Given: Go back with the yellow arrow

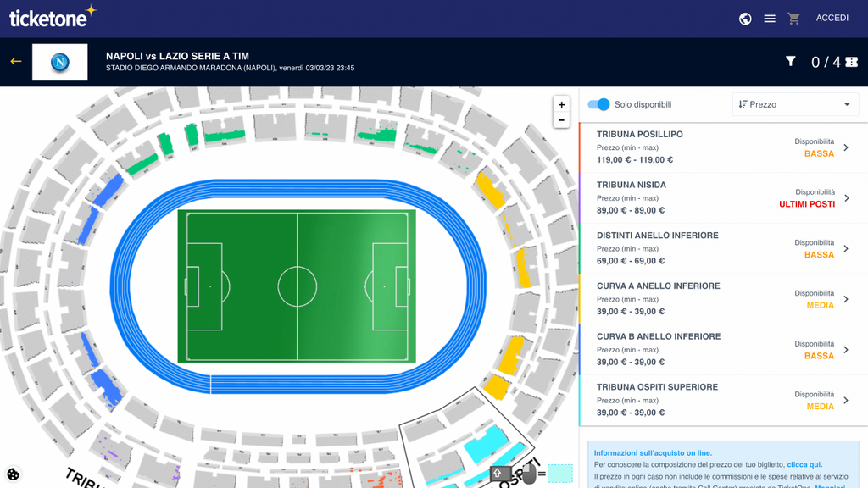Looking at the screenshot, I should [15, 61].
